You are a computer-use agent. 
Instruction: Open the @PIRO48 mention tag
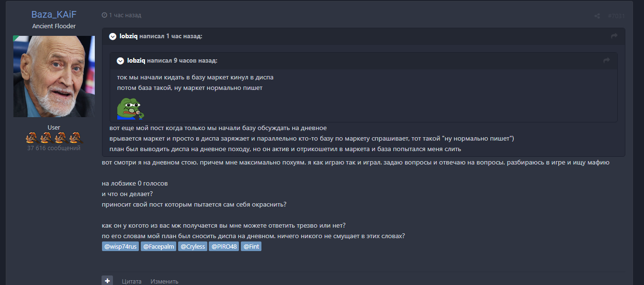224,247
